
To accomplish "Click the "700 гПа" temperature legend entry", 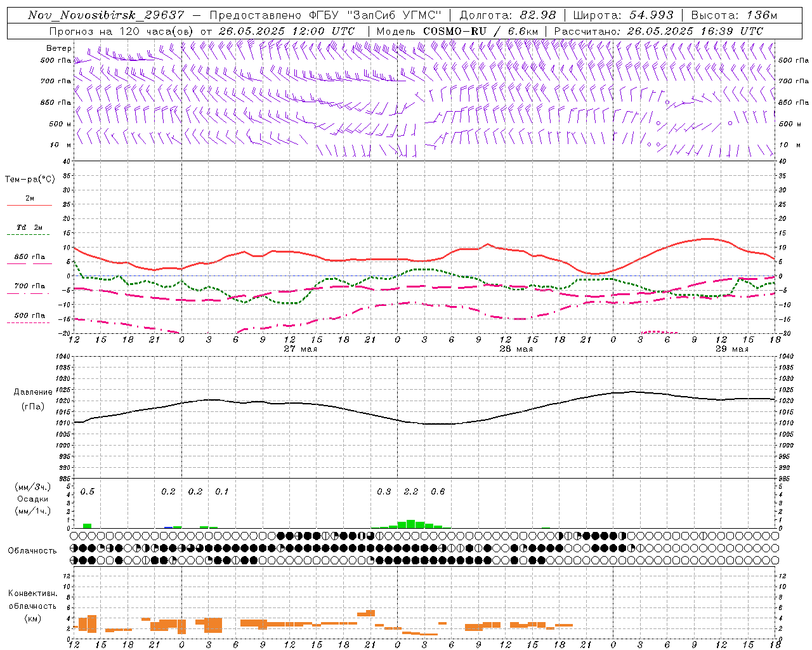I will pos(30,286).
